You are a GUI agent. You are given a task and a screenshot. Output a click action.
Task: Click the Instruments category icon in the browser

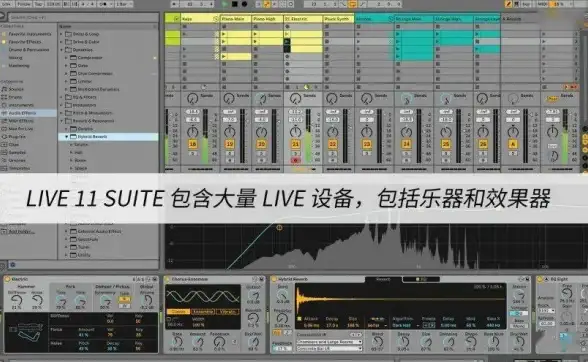point(4,105)
